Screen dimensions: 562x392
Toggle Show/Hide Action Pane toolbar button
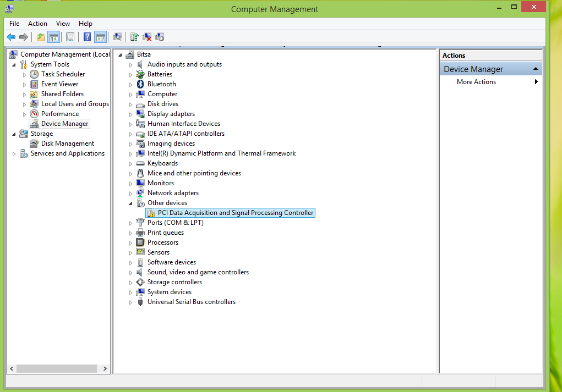100,37
